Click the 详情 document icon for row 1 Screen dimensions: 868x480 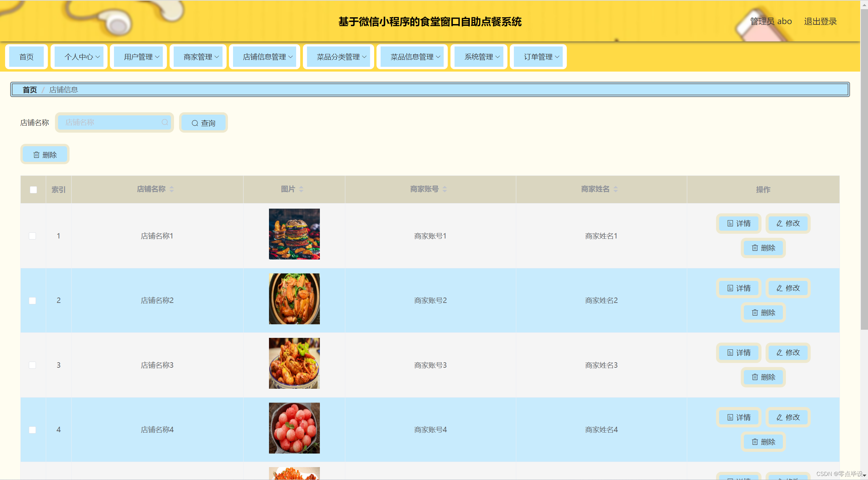(x=730, y=223)
